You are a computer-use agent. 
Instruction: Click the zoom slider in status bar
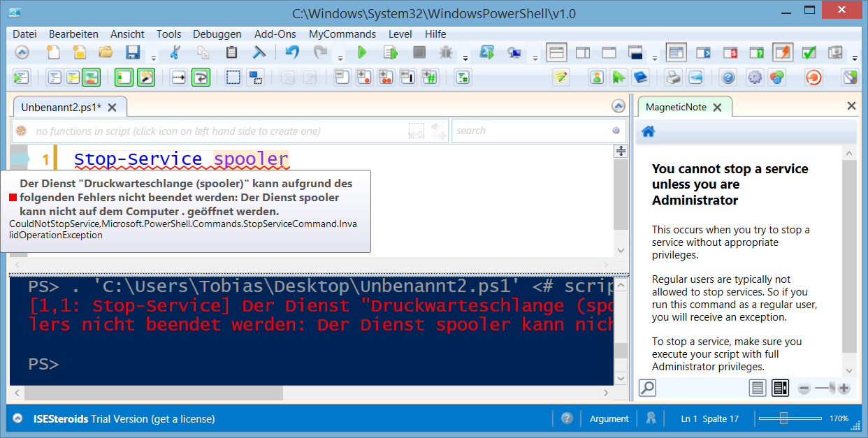pyautogui.click(x=783, y=418)
